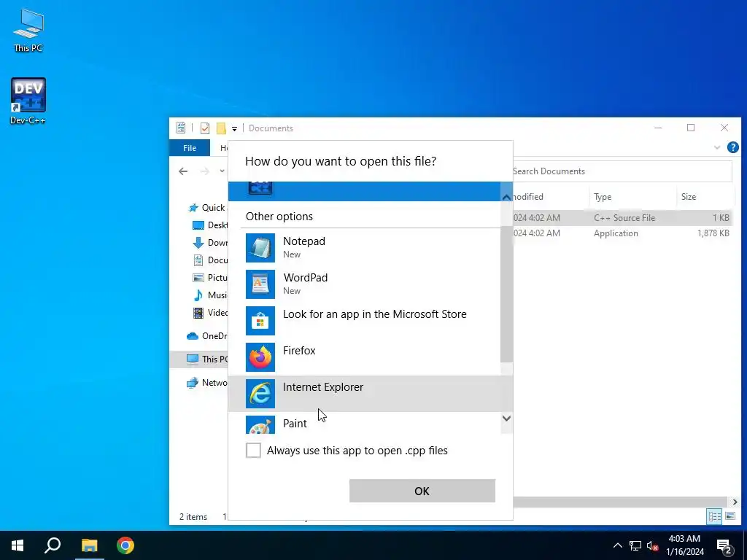
Task: Open This PC desktop icon
Action: point(28,30)
